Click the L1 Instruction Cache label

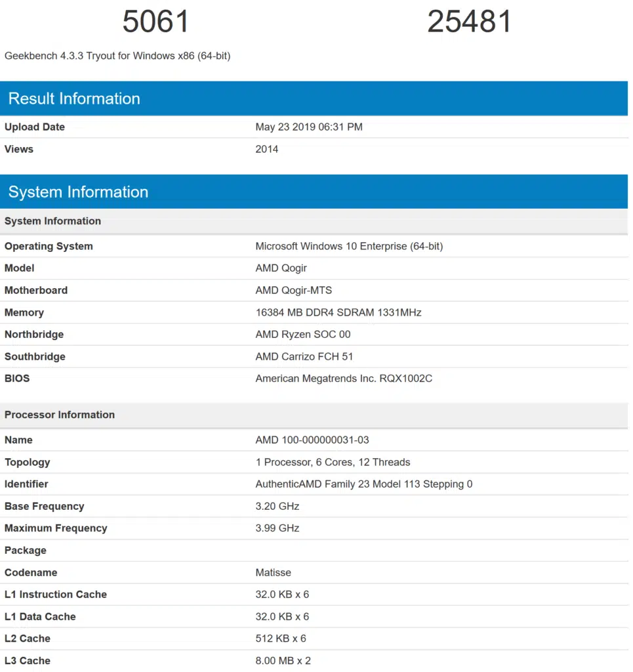(56, 595)
